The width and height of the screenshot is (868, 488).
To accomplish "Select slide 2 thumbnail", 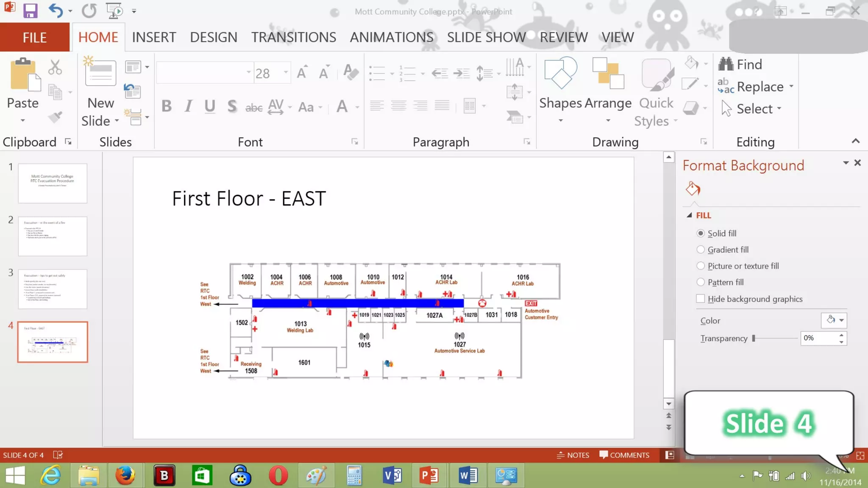I will (53, 236).
